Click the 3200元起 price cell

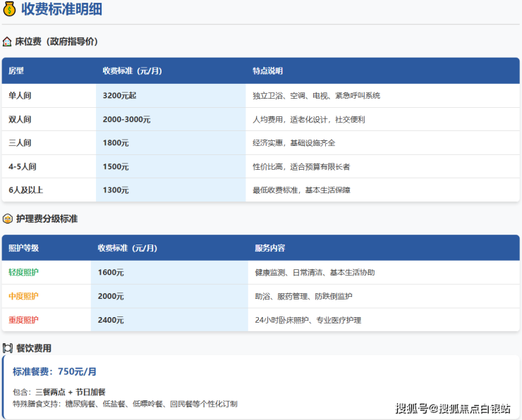click(119, 95)
